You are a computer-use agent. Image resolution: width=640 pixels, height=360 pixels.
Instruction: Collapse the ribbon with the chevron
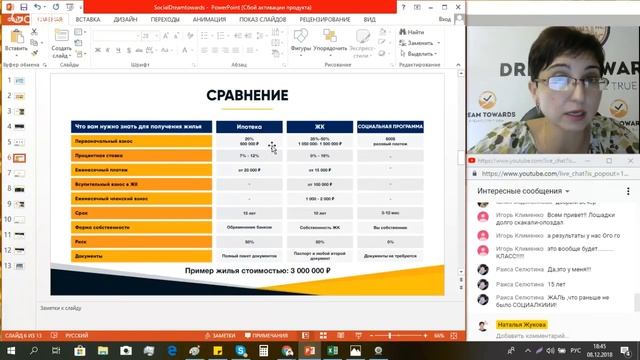coord(458,64)
